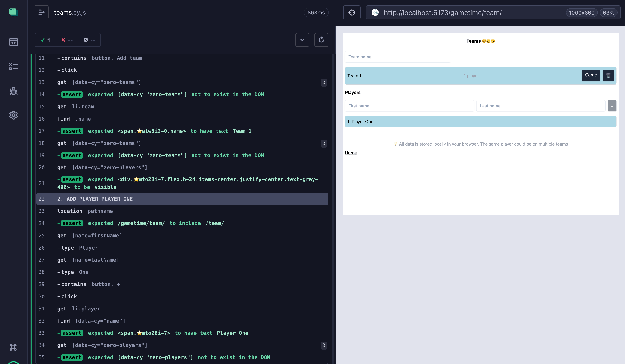Click the First name input field
The width and height of the screenshot is (625, 364).
coord(409,106)
